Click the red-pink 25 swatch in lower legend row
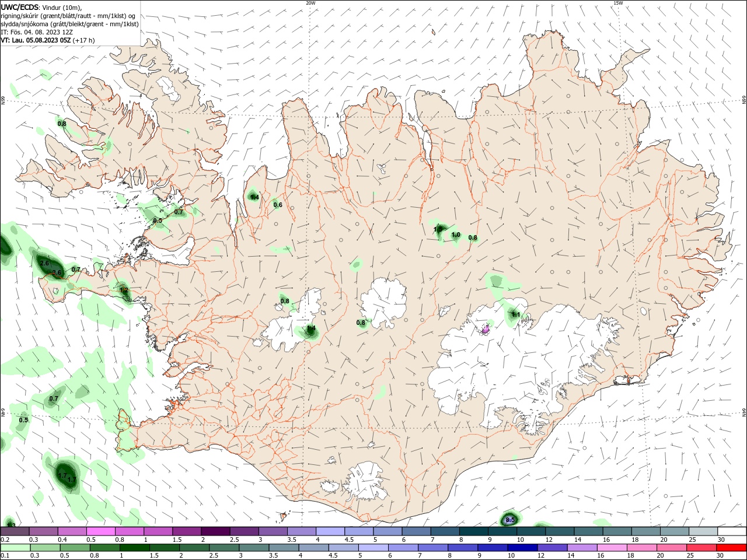The image size is (747, 560). click(701, 548)
